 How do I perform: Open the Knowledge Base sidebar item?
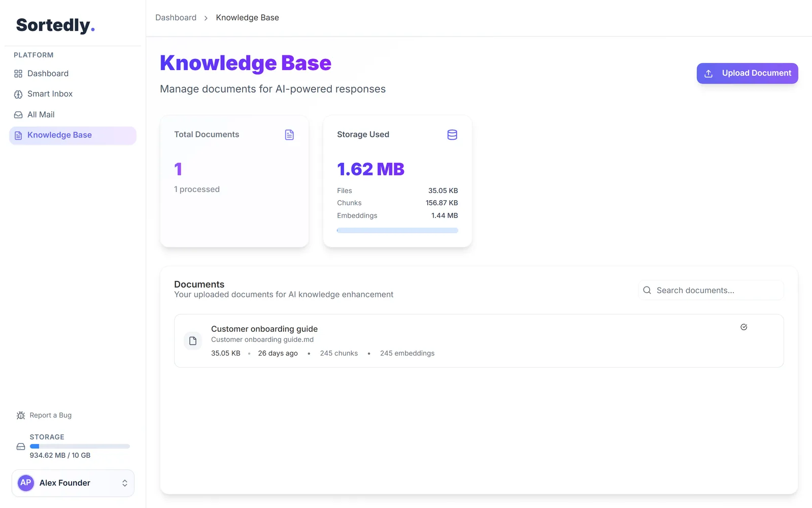point(73,135)
